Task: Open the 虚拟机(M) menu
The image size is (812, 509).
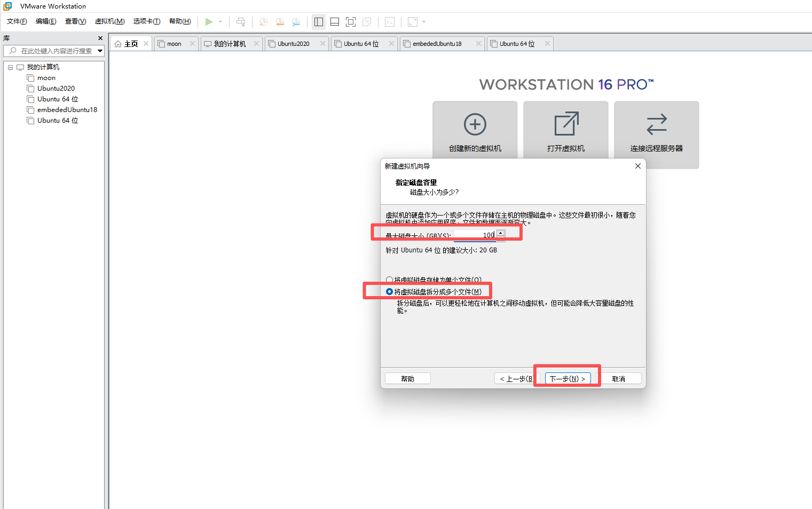Action: click(109, 21)
